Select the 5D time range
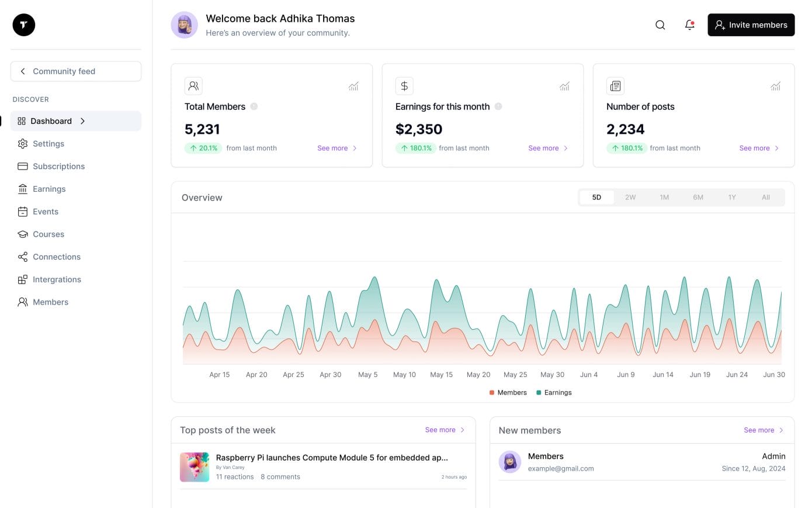 pos(596,198)
